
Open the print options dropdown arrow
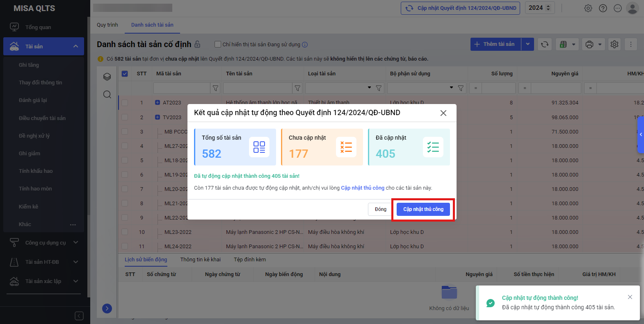[x=600, y=44]
